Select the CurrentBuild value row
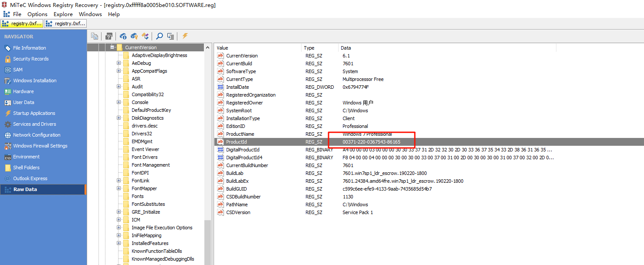Viewport: 644px width, 265px height. pyautogui.click(x=429, y=64)
